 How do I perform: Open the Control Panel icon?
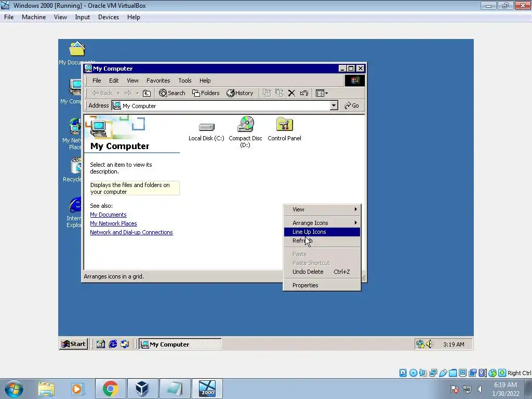coord(284,125)
